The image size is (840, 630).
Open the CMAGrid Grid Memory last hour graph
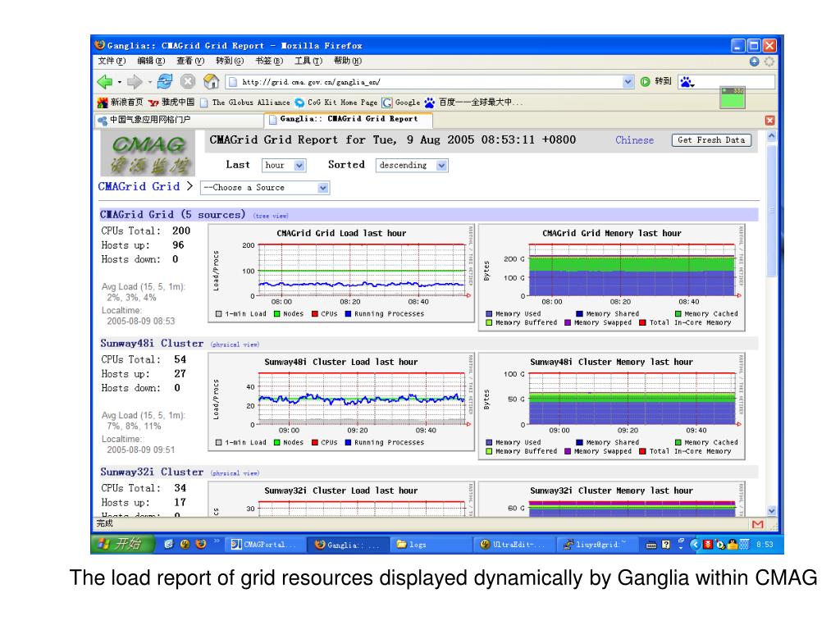(611, 277)
